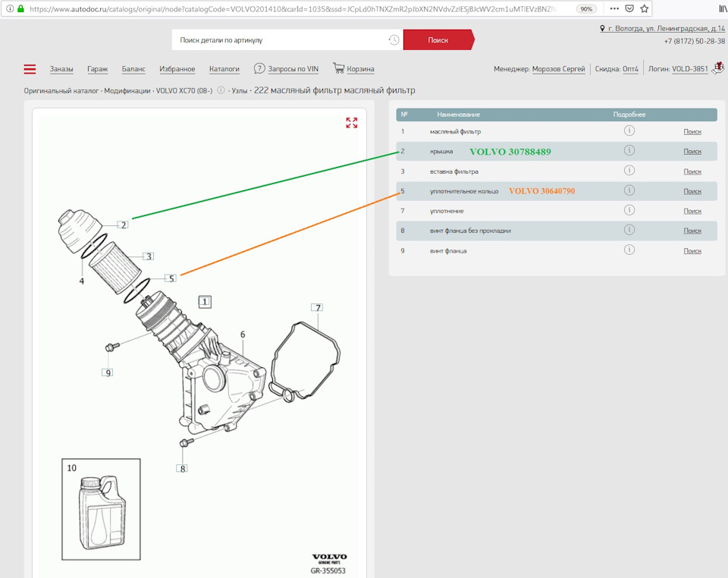Image resolution: width=728 pixels, height=578 pixels.
Task: Click the 'уплотнение' part name
Action: [447, 211]
